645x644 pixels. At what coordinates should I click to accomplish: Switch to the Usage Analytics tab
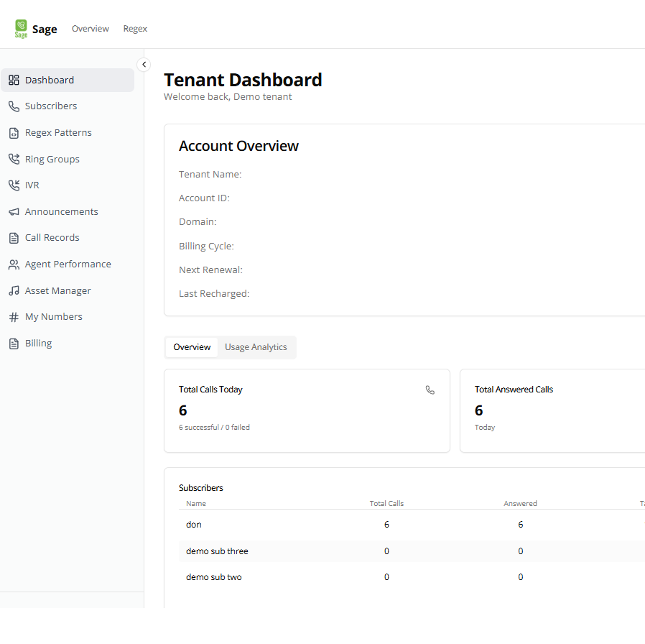tap(256, 347)
